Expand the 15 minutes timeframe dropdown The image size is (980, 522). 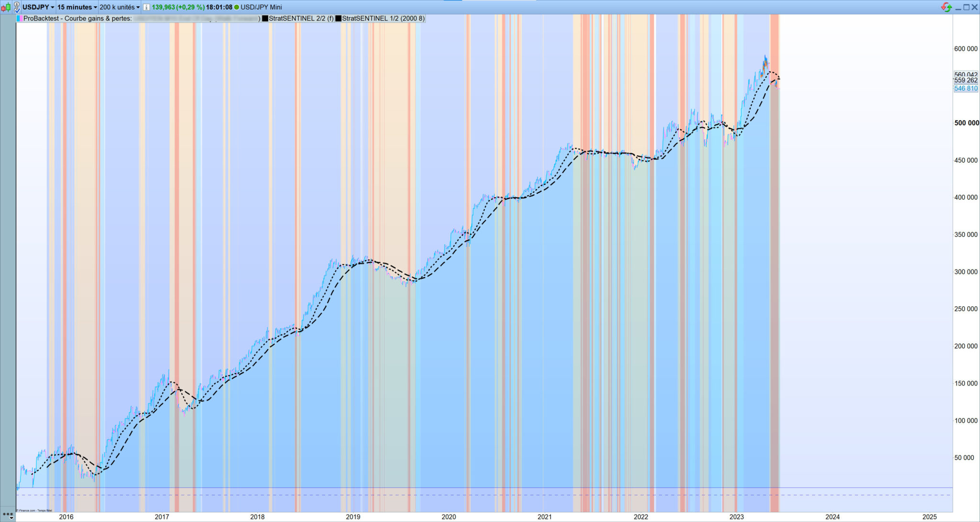(77, 7)
